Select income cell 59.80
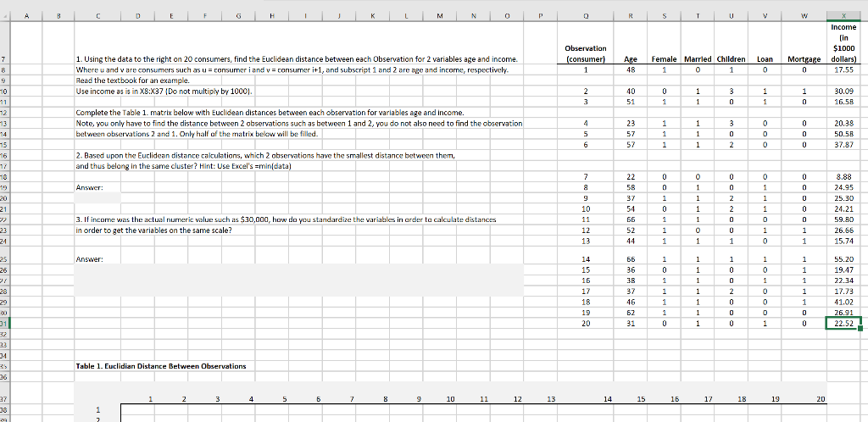868x422 pixels. [843, 219]
